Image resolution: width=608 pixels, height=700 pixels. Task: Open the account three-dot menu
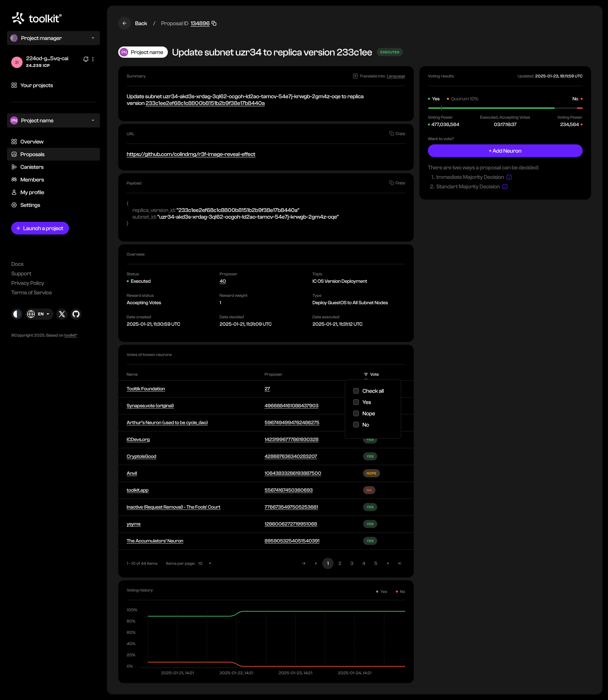coord(93,59)
